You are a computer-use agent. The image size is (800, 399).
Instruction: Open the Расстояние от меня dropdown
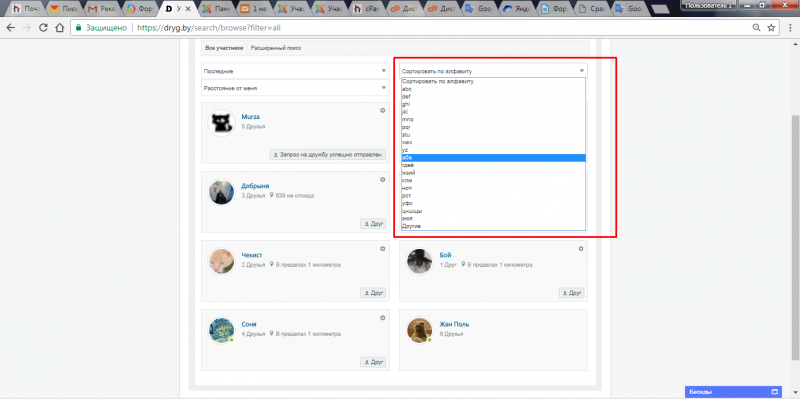295,88
